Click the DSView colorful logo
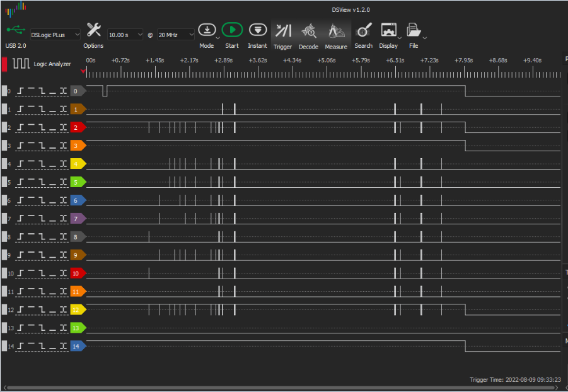 pyautogui.click(x=15, y=9)
